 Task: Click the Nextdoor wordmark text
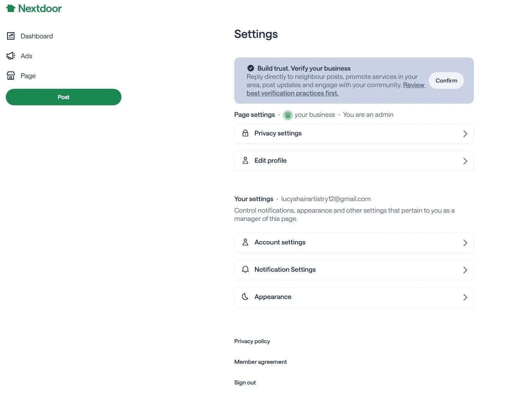point(40,8)
